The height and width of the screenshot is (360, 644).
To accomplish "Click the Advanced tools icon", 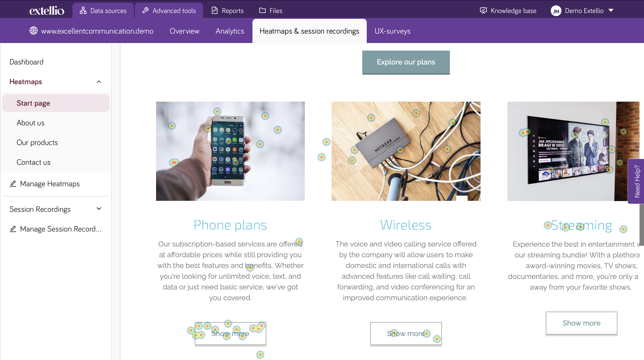I will pyautogui.click(x=146, y=10).
